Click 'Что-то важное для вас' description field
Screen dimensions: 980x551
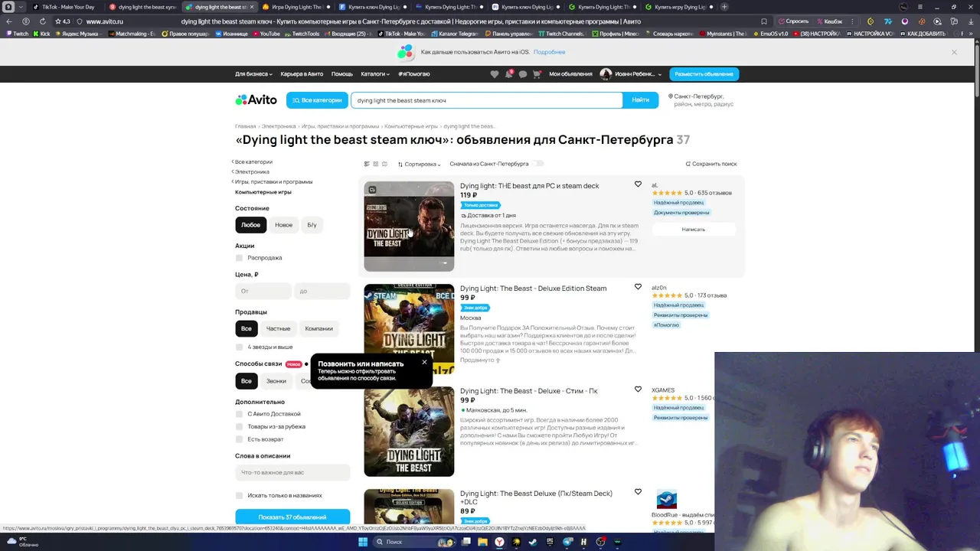[x=292, y=472]
